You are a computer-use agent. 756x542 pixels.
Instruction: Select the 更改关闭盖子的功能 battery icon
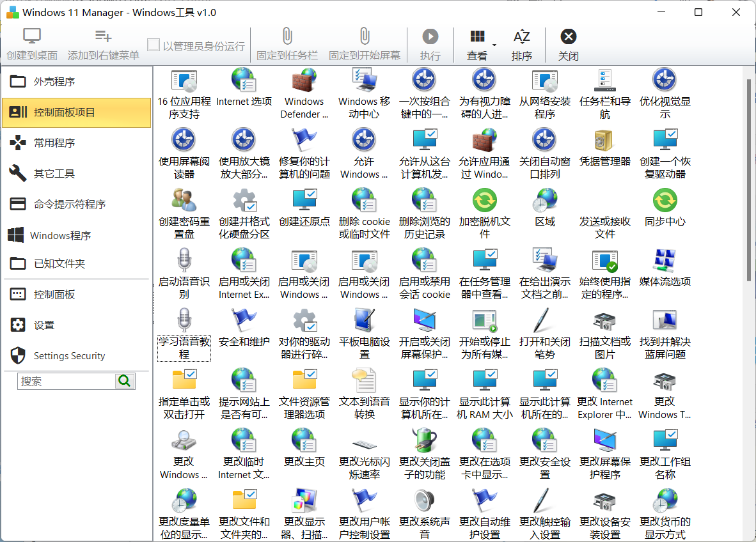pyautogui.click(x=424, y=440)
